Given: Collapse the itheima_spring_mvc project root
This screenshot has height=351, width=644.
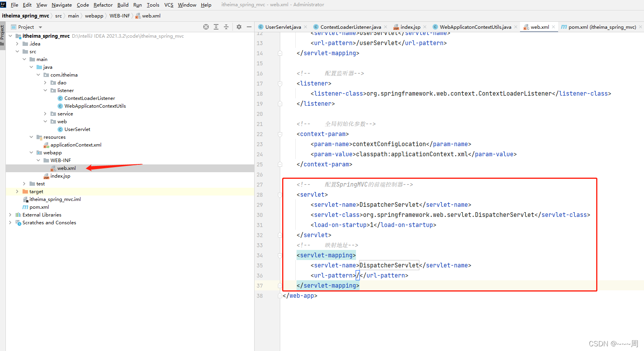Looking at the screenshot, I should click(10, 36).
